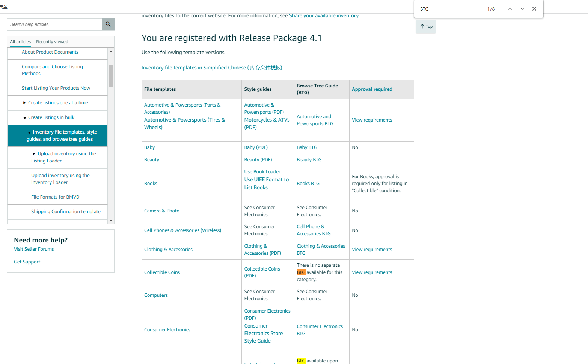View requirements for Collectible Coins
The height and width of the screenshot is (364, 588).
pyautogui.click(x=372, y=272)
